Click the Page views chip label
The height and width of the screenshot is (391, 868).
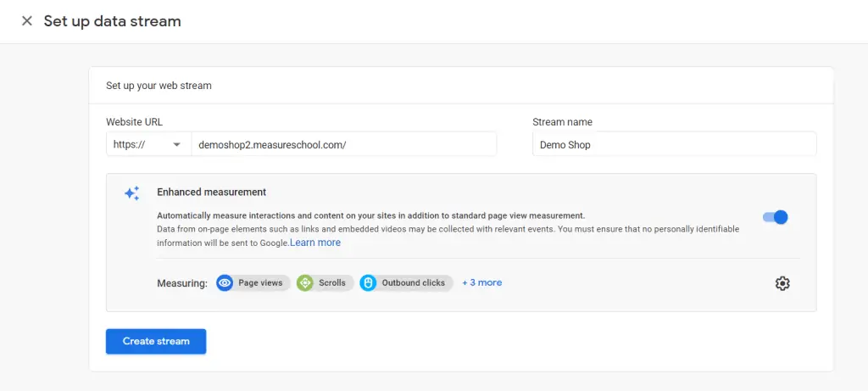pos(260,283)
